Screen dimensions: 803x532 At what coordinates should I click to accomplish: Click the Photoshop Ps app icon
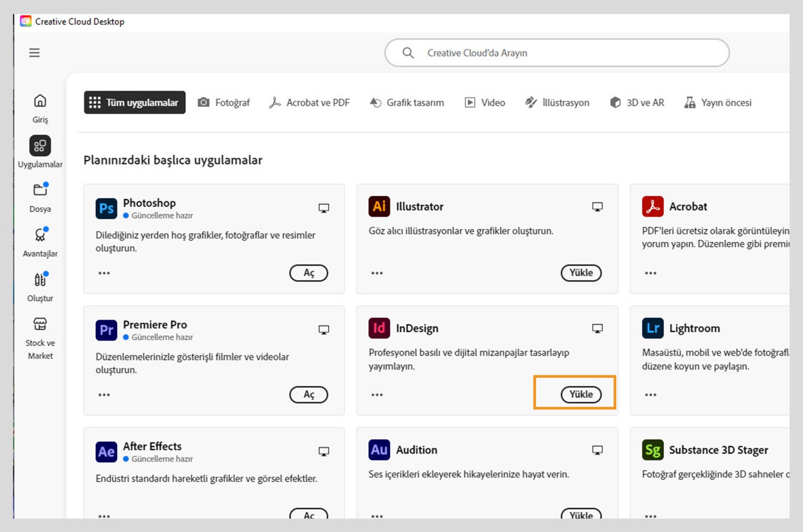(106, 208)
